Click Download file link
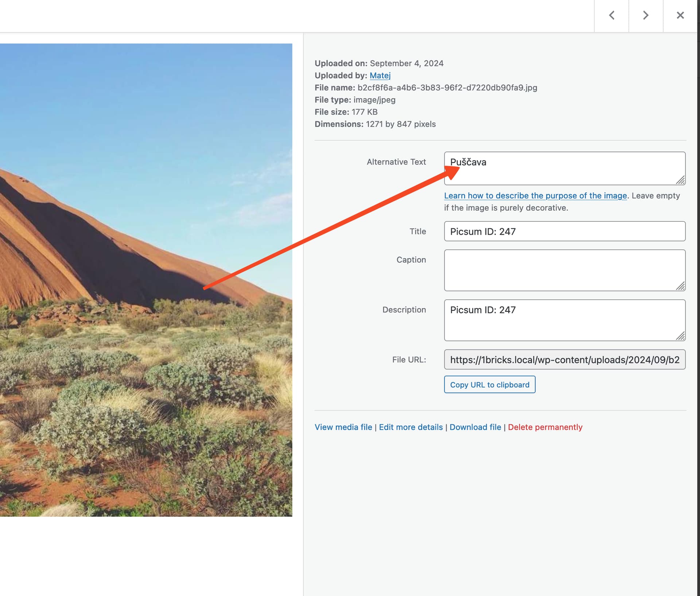This screenshot has width=700, height=596. click(475, 427)
